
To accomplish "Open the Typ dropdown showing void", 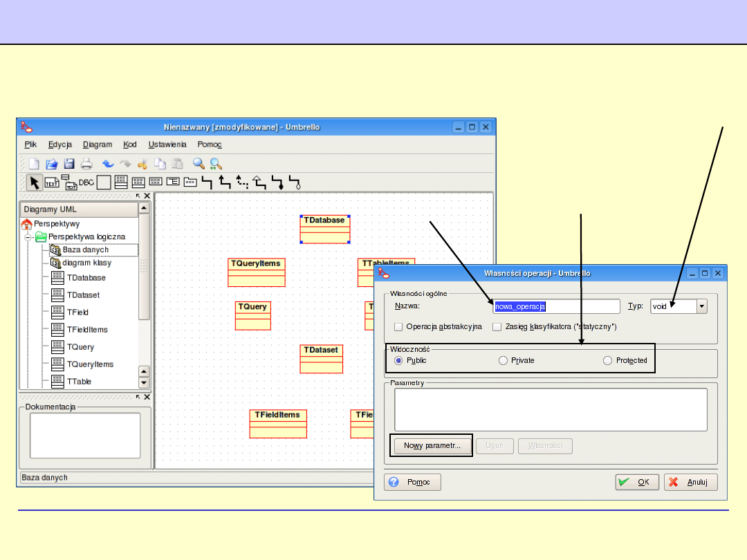I will coord(701,306).
